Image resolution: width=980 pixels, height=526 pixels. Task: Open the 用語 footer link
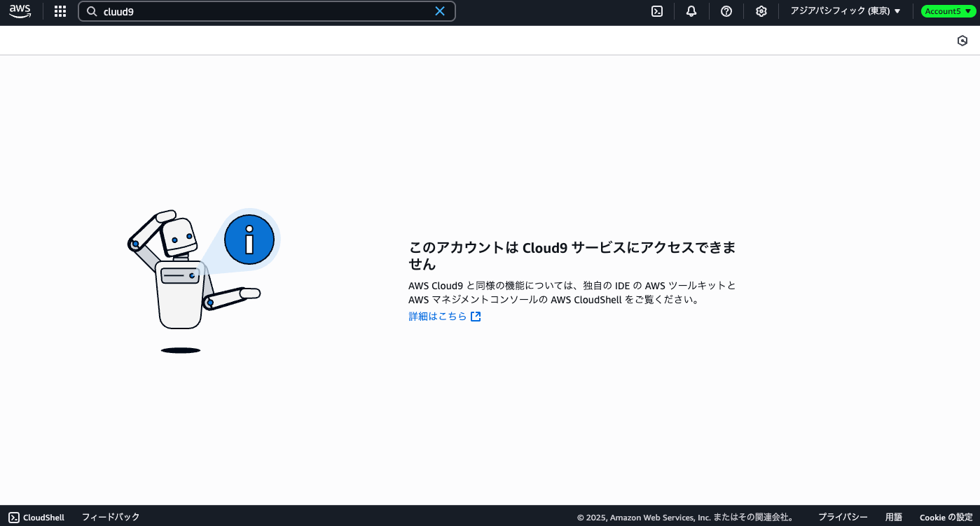pyautogui.click(x=894, y=517)
